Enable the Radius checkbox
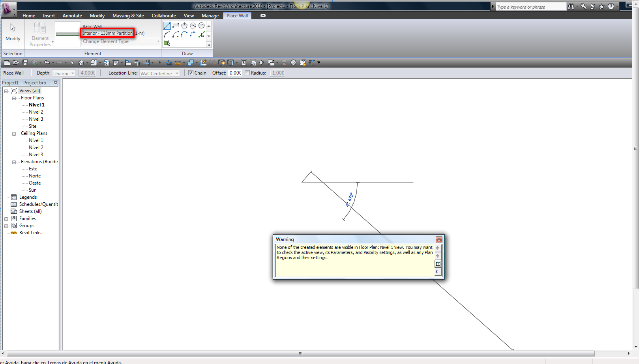The height and width of the screenshot is (364, 639). point(247,73)
